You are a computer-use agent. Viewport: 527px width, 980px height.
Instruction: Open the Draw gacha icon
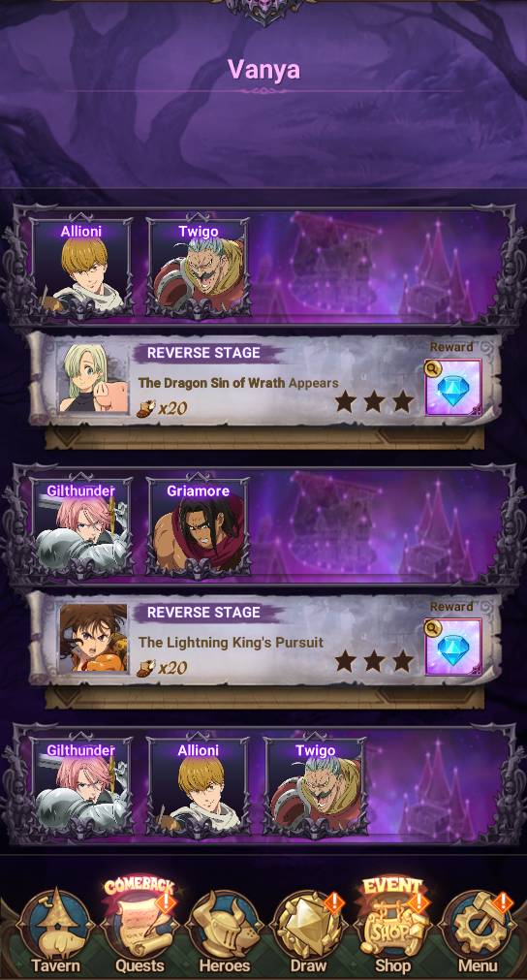click(x=308, y=932)
